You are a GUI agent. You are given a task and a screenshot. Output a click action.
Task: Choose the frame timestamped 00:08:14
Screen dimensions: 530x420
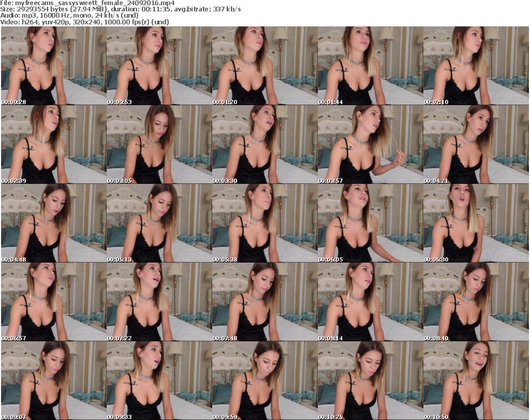pyautogui.click(x=370, y=302)
